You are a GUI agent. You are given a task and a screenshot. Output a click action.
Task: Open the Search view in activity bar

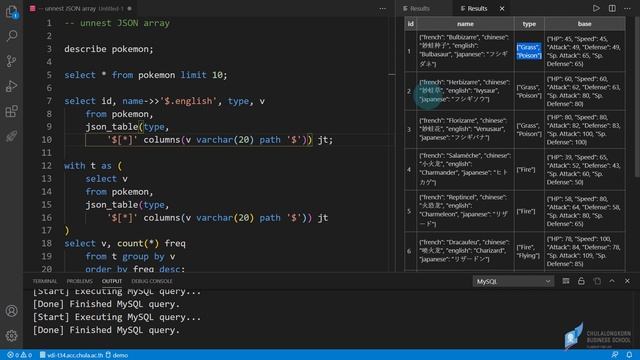[x=11, y=36]
